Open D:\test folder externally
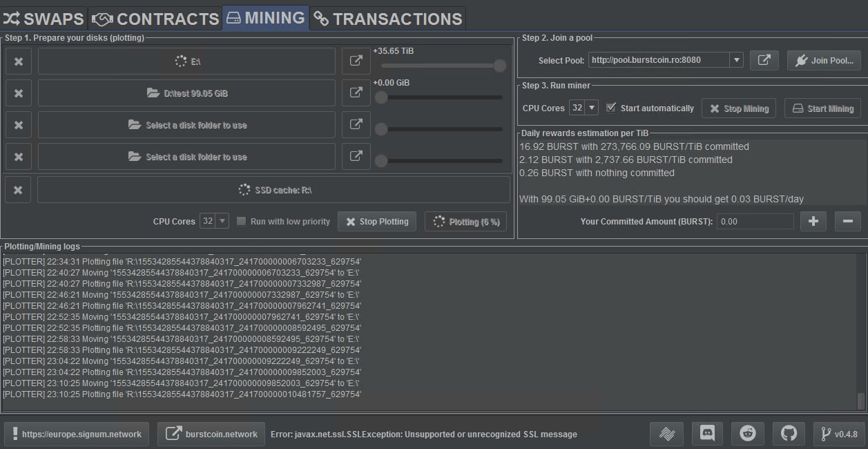Image resolution: width=868 pixels, height=449 pixels. pyautogui.click(x=356, y=93)
